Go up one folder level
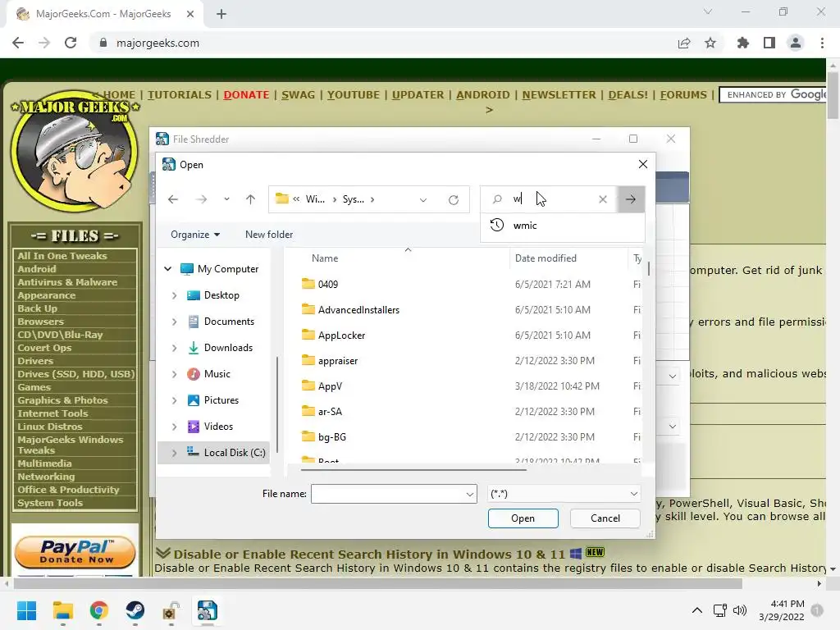 pyautogui.click(x=250, y=199)
